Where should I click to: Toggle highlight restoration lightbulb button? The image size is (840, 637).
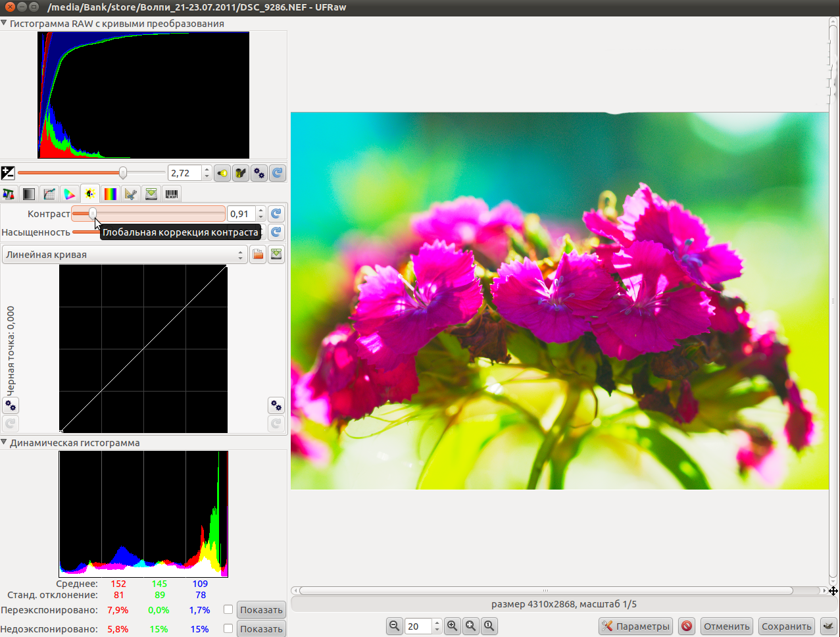click(222, 173)
